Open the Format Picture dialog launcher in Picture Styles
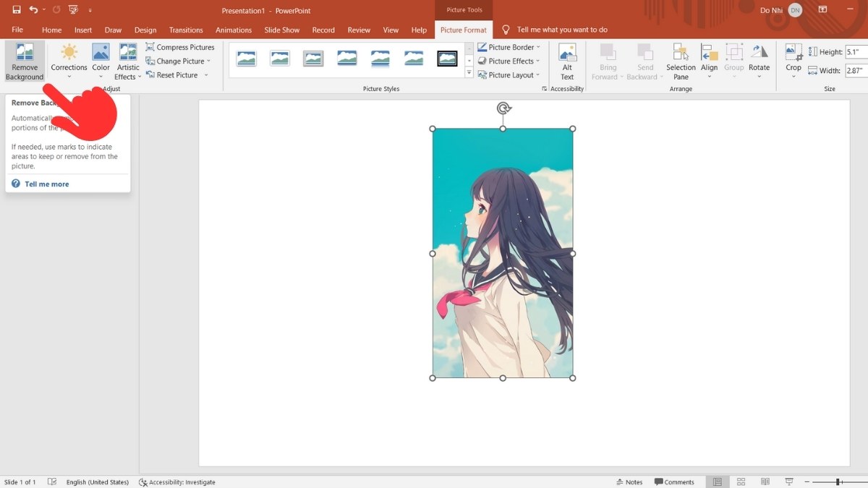868x488 pixels. [544, 89]
